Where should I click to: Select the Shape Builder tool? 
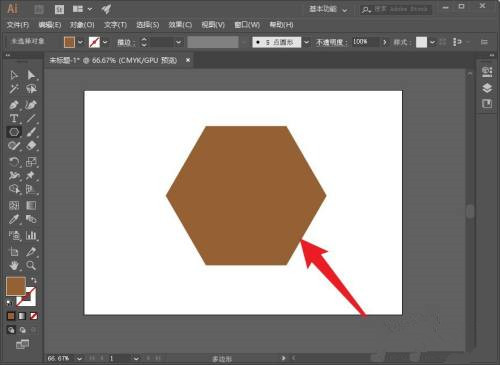coord(14,189)
